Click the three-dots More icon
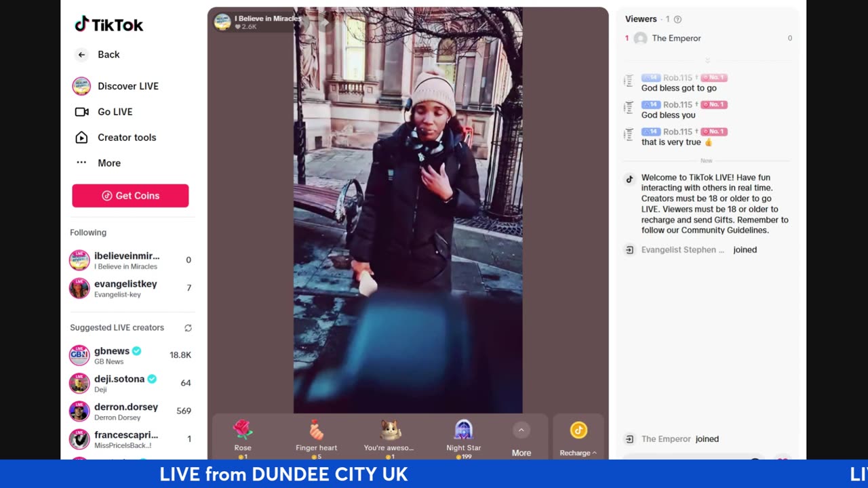 (x=81, y=163)
